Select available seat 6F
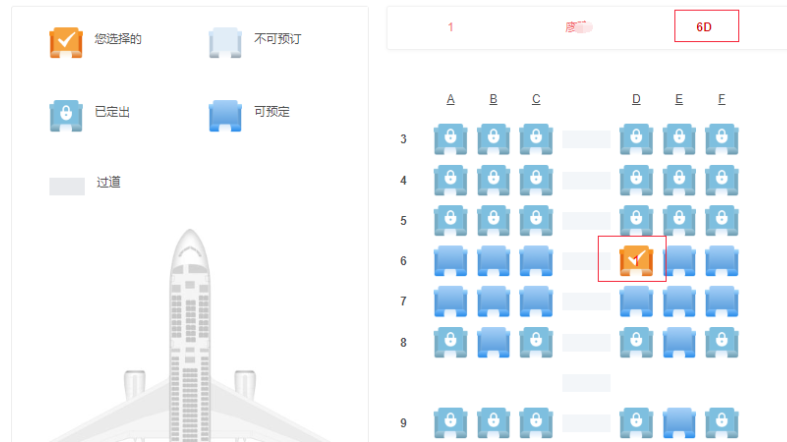The height and width of the screenshot is (442, 787). [x=722, y=260]
